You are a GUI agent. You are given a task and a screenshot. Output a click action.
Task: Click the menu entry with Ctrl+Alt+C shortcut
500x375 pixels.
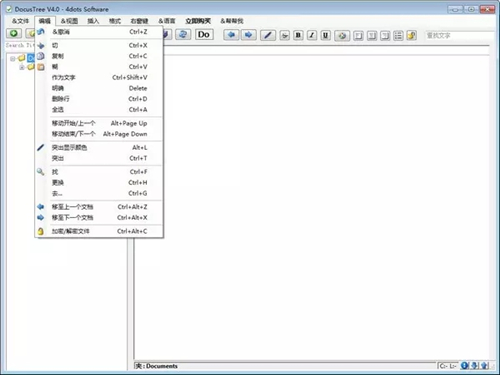click(99, 231)
